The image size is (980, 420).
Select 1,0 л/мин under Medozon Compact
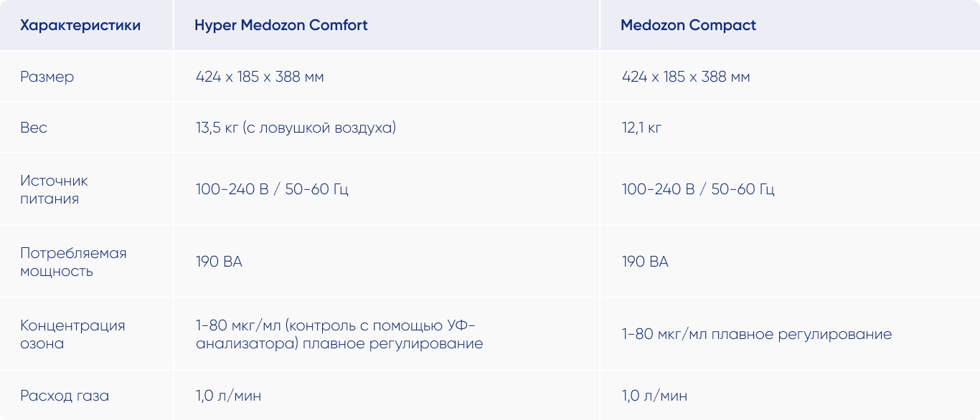(654, 396)
